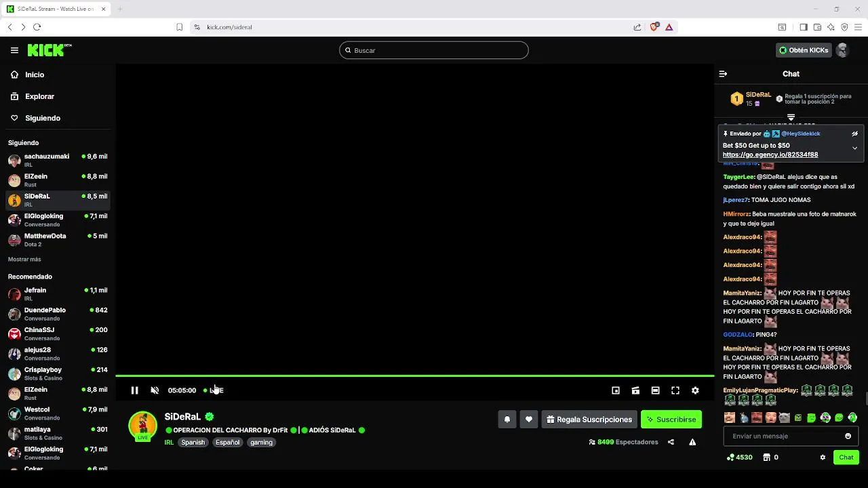Screen dimensions: 868x488
Task: Select the gaming tag
Action: (x=261, y=443)
